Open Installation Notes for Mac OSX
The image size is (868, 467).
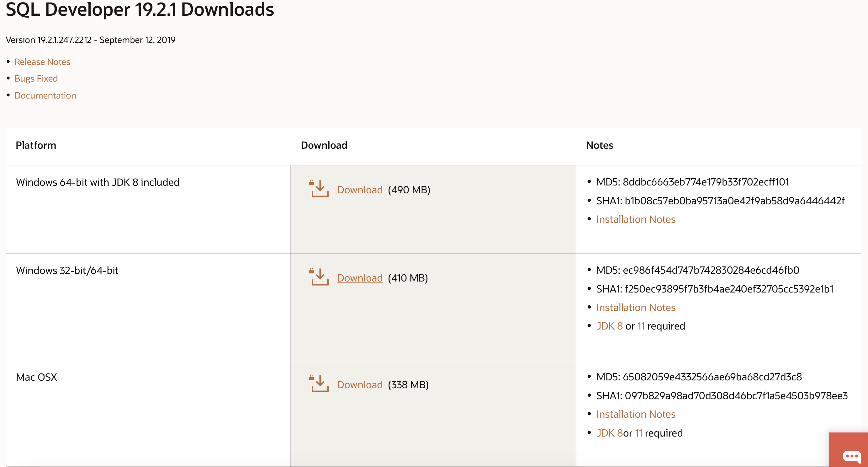(636, 414)
